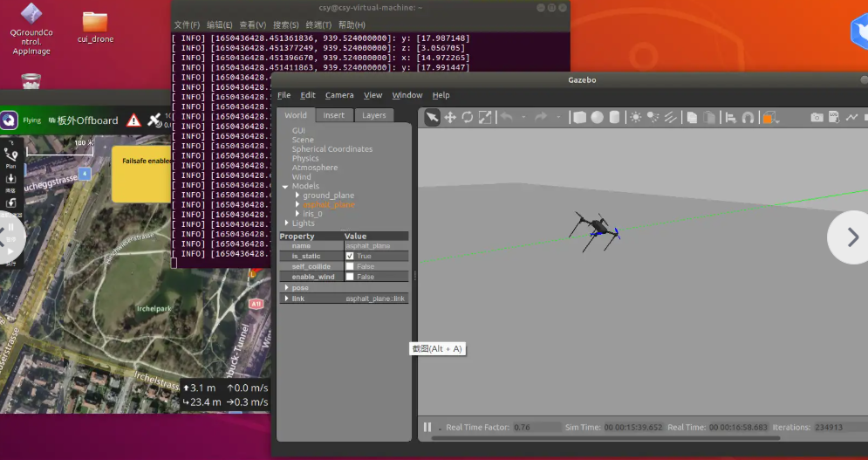Pause the Gazebo simulation

pos(427,427)
